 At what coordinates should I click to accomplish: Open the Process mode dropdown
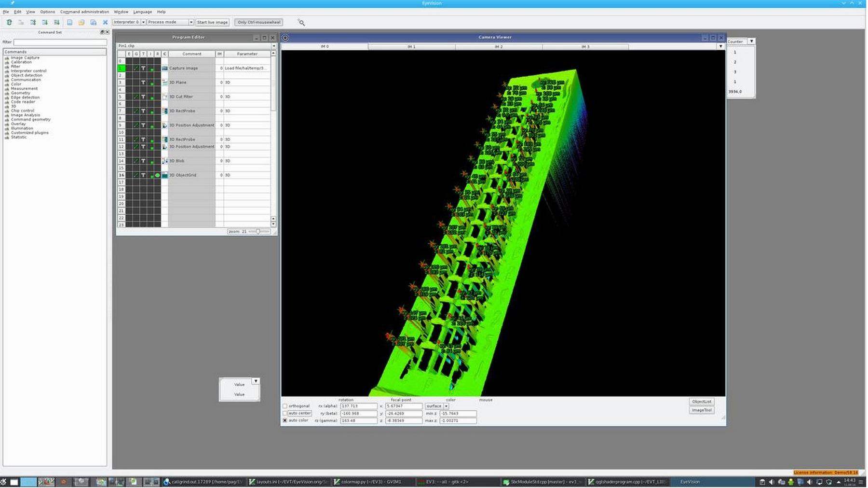coord(191,22)
